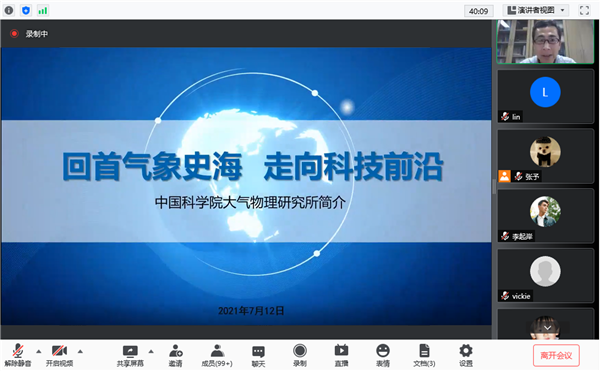Unmute microphone with 解除静音
The image size is (600, 371).
tap(18, 356)
